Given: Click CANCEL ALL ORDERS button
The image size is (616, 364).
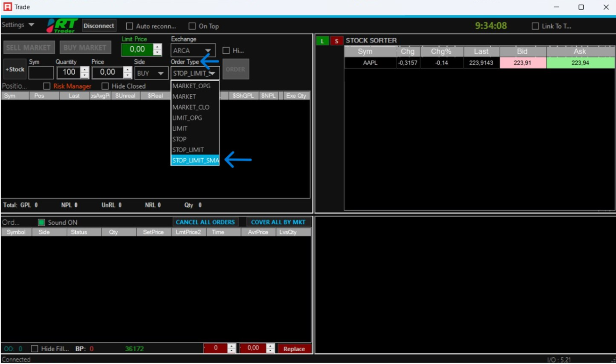Looking at the screenshot, I should tap(205, 222).
